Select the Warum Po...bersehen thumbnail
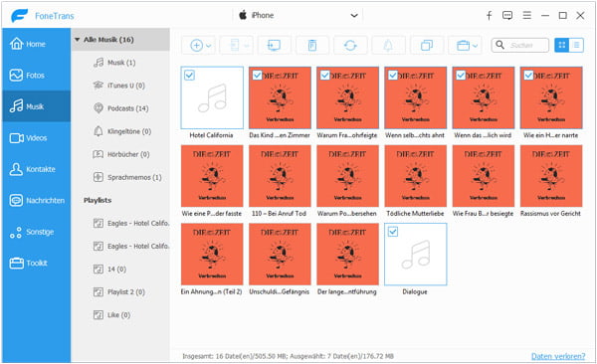 tap(347, 176)
